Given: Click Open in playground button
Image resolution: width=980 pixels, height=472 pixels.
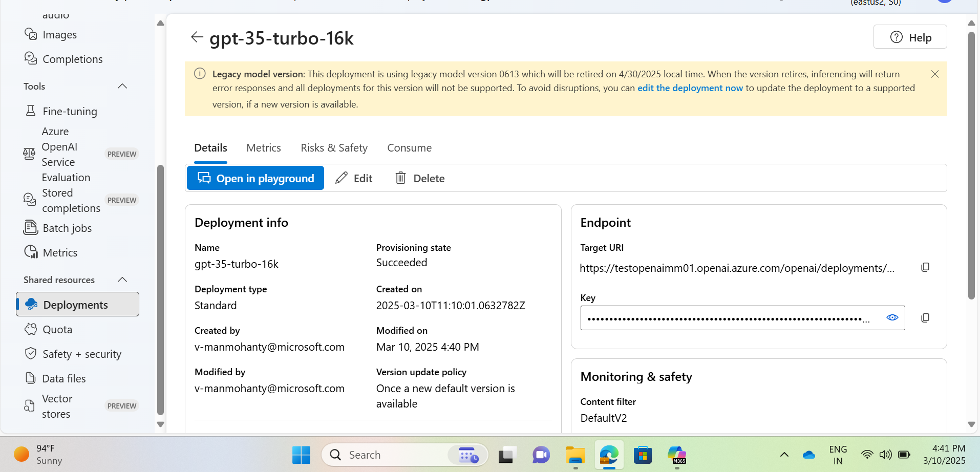Looking at the screenshot, I should click(255, 178).
